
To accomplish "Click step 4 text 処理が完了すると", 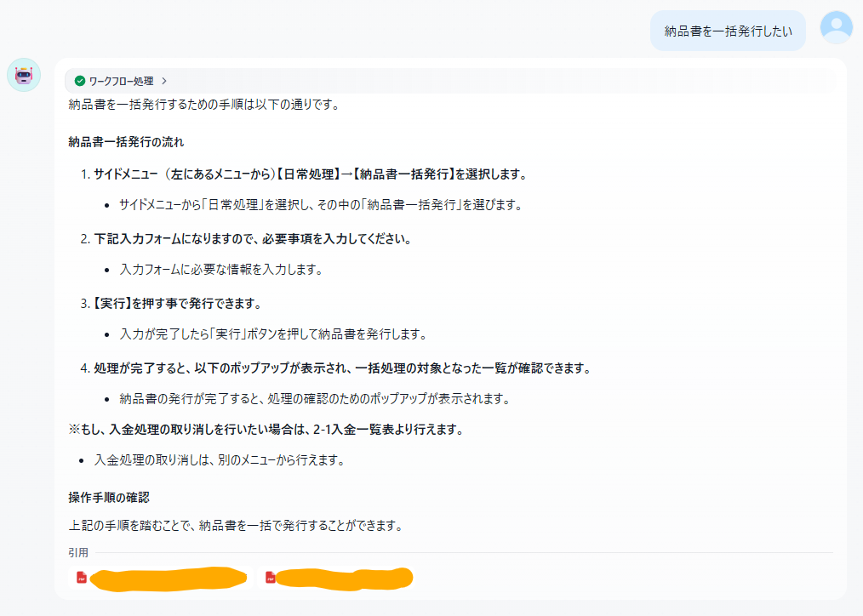I will click(342, 368).
